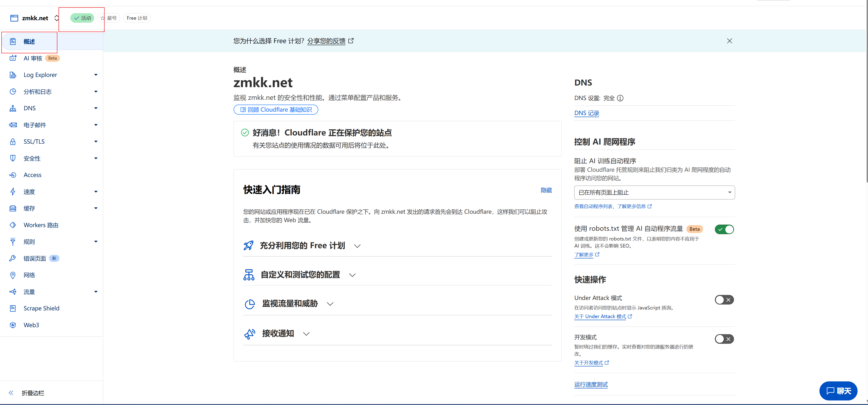Image resolution: width=868 pixels, height=405 pixels.
Task: Click the Workers 路由 diamond icon
Action: tap(13, 225)
